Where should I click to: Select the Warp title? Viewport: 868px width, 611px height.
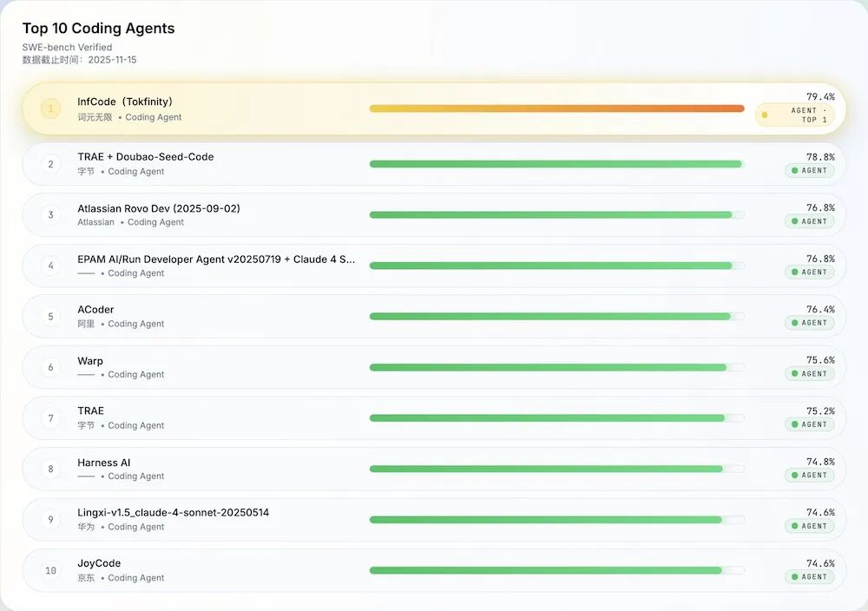[x=90, y=361]
